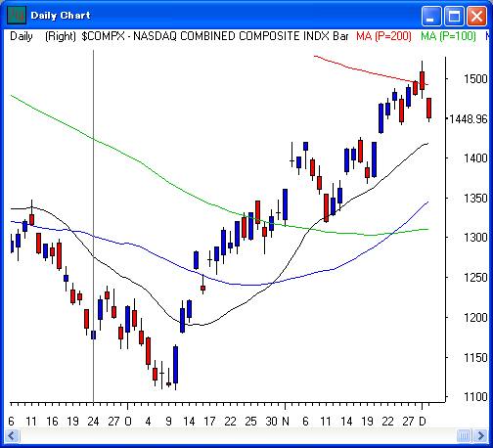Image resolution: width=493 pixels, height=448 pixels.
Task: Click the 1200 price axis label
Action: pos(475,318)
